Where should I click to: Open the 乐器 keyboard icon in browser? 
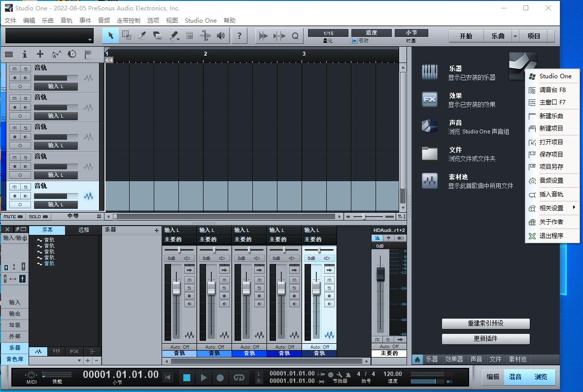coord(429,72)
